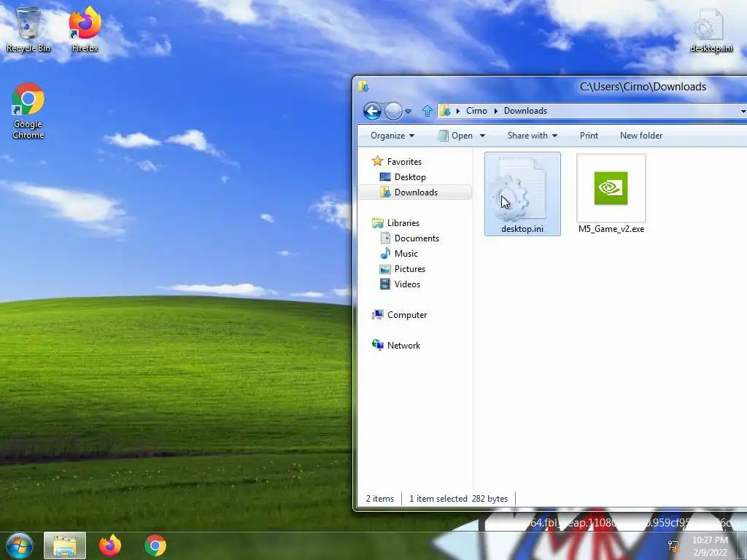Open the Windows Start menu
Screen dimensions: 747x560
tap(19, 545)
